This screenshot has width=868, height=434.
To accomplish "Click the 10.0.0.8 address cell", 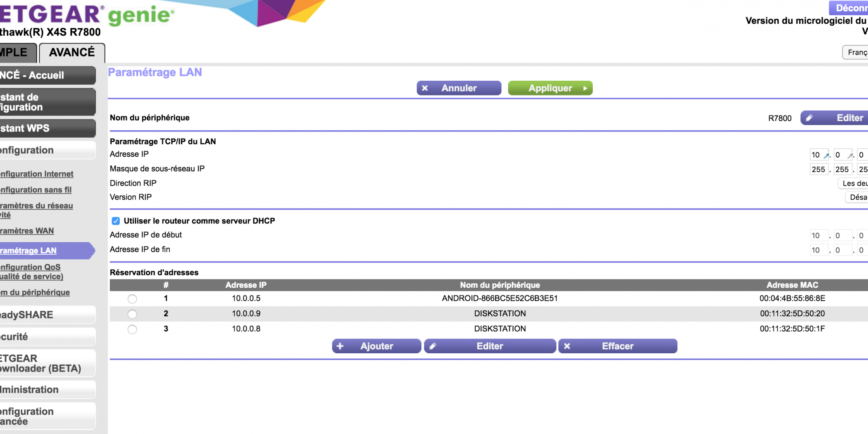I will pos(246,329).
